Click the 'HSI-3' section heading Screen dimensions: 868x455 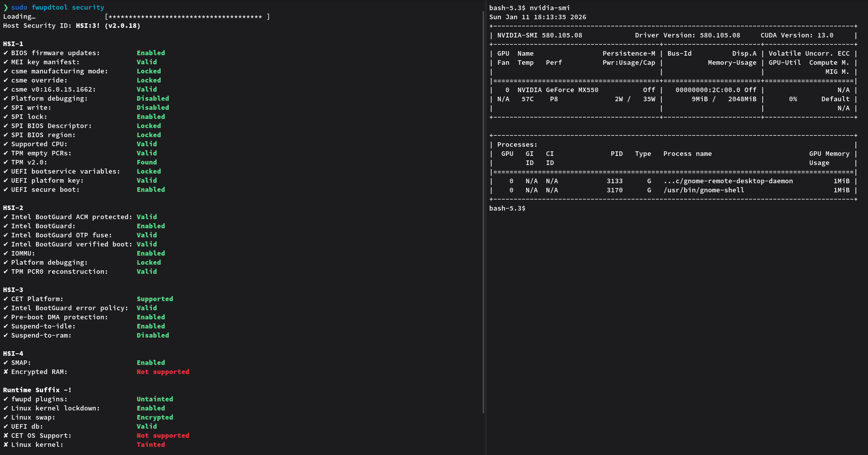(13, 290)
